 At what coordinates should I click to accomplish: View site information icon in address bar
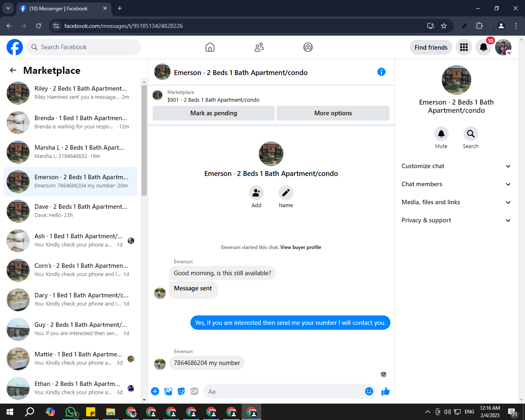click(x=57, y=26)
